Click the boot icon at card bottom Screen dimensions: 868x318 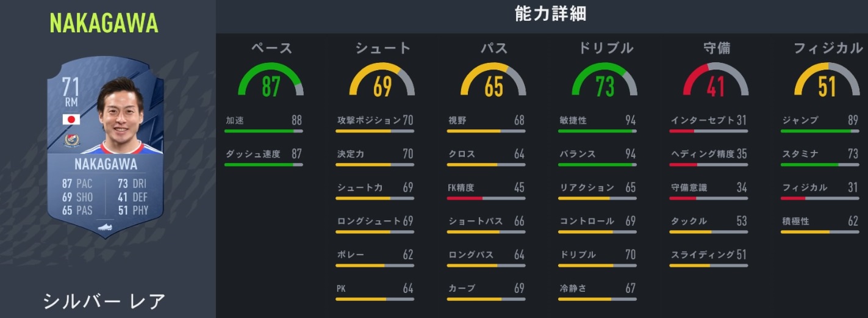[x=106, y=227]
